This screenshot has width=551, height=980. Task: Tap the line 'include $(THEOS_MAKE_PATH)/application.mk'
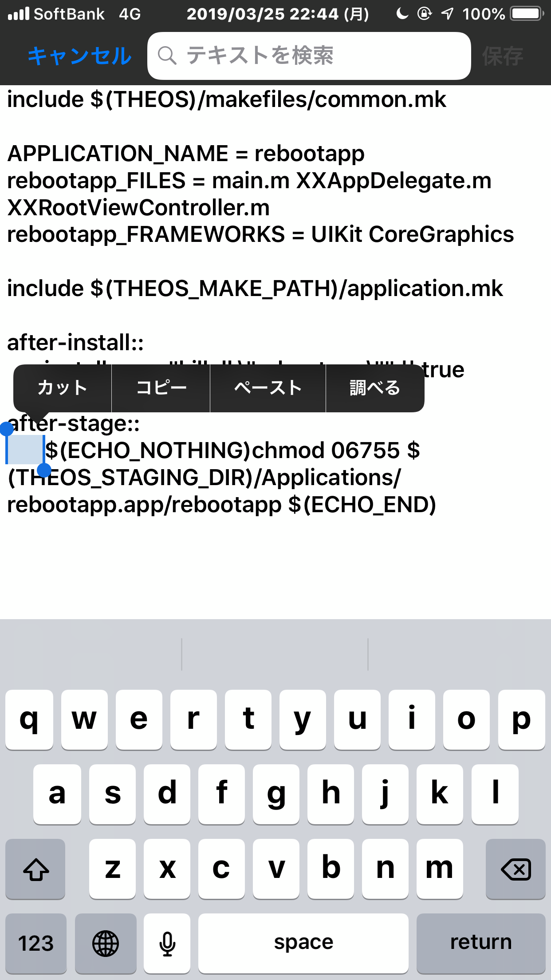pyautogui.click(x=255, y=289)
